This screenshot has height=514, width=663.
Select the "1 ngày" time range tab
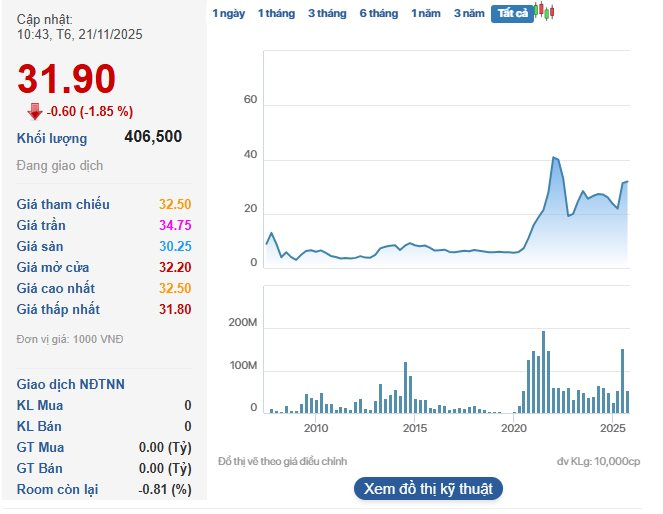pos(228,13)
